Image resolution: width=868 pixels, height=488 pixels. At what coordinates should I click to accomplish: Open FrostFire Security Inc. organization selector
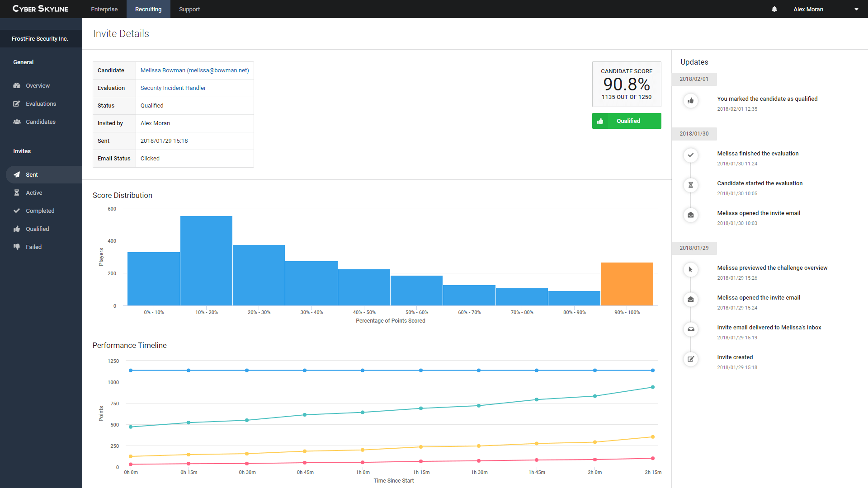point(40,39)
